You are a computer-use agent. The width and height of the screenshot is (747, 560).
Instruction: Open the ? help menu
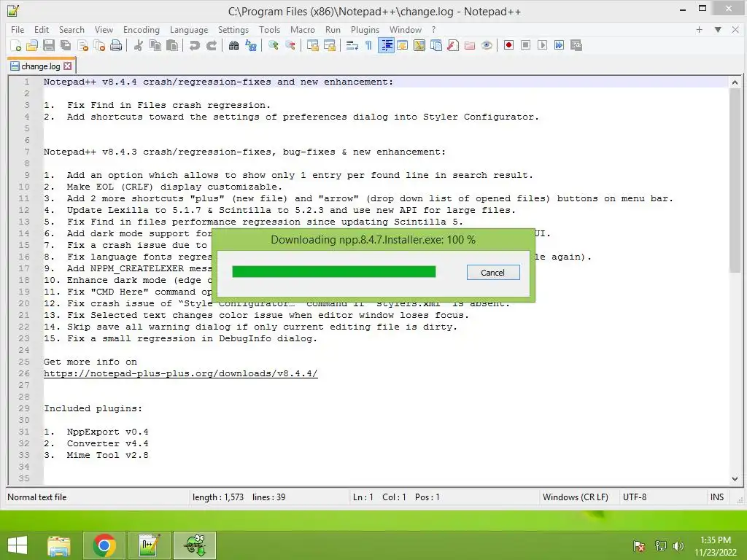pos(433,29)
